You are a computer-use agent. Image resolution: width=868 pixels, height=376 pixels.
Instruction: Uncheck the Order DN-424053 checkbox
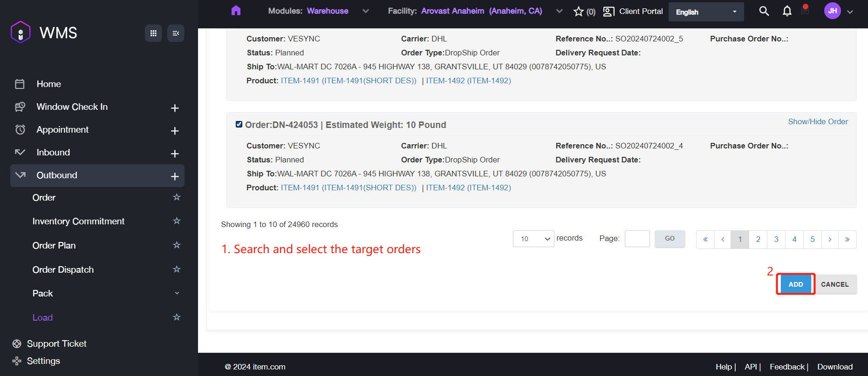(239, 124)
